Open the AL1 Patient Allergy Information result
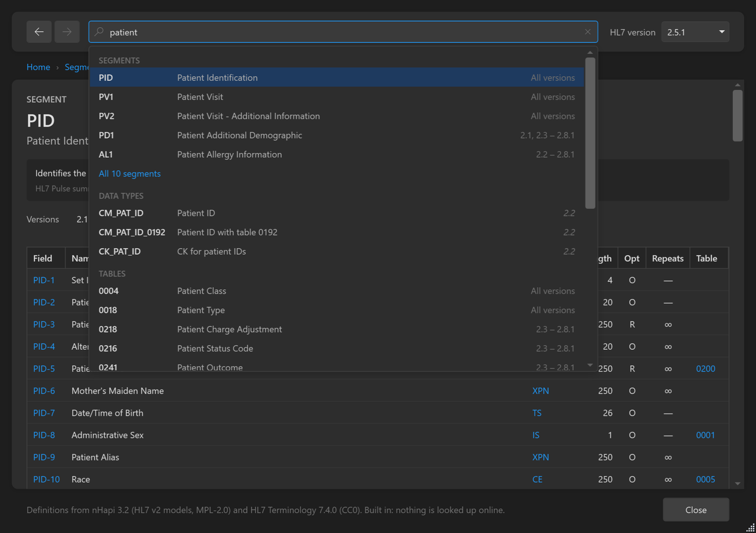This screenshot has height=533, width=756. pyautogui.click(x=337, y=154)
